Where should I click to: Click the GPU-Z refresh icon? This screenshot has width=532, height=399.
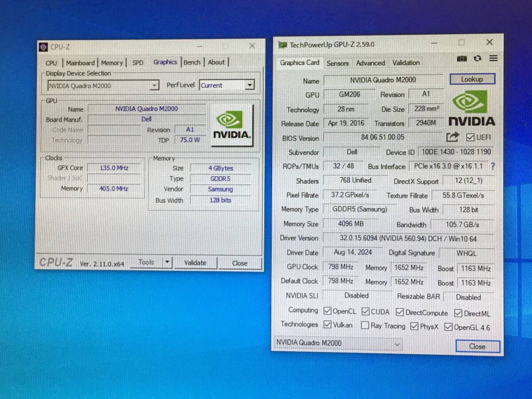tap(477, 59)
